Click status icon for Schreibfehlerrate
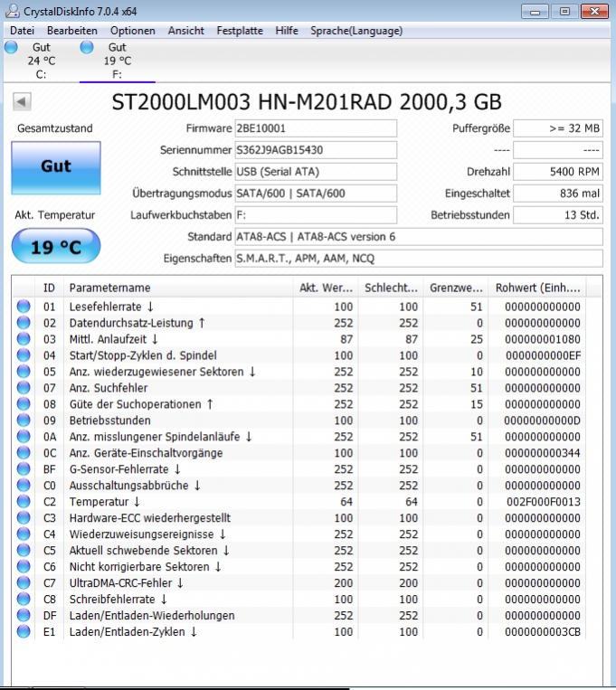 click(x=24, y=600)
